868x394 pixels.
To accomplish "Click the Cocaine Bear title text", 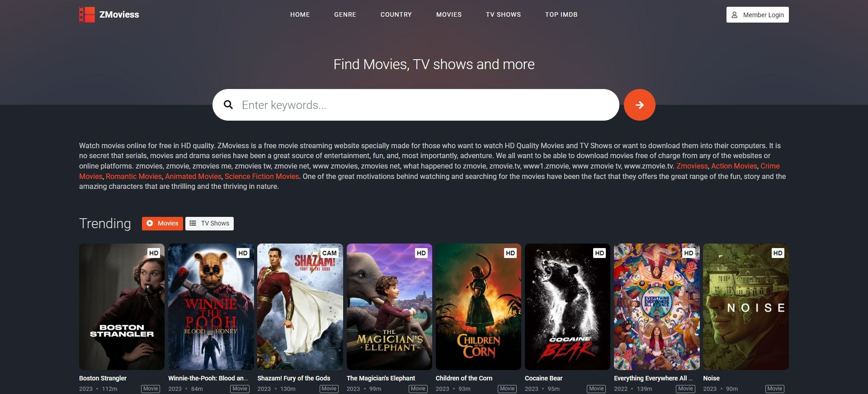I will point(543,378).
